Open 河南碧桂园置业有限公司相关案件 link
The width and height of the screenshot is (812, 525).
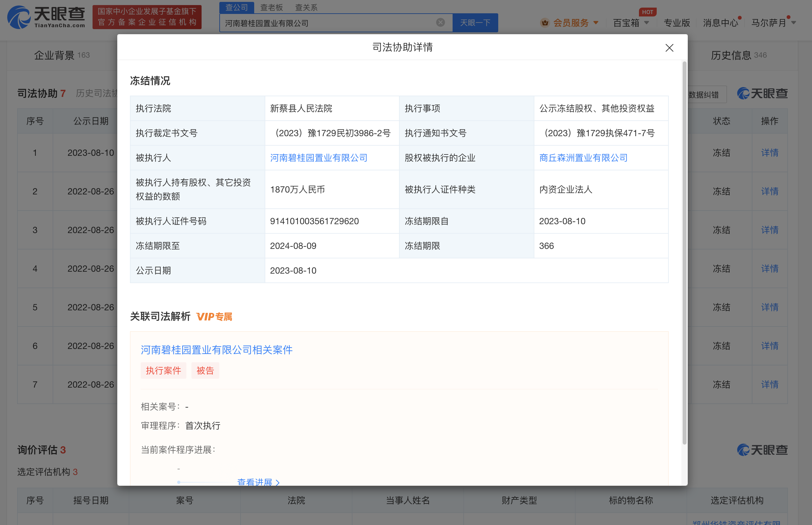[217, 350]
